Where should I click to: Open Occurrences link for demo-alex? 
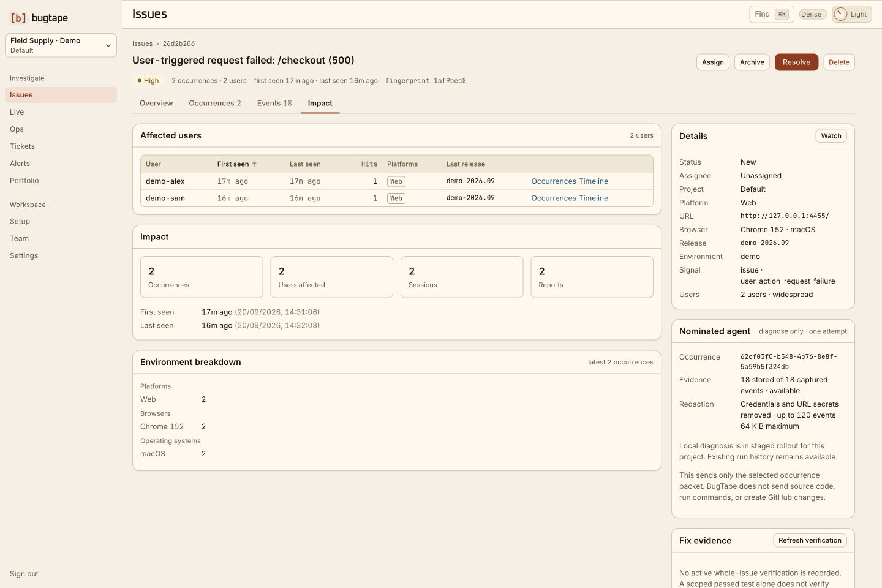(x=554, y=181)
